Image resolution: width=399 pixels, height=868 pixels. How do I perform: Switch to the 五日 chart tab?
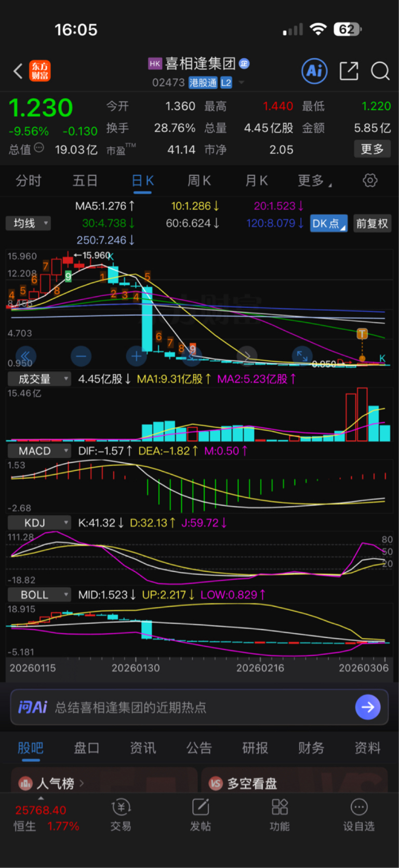click(85, 180)
